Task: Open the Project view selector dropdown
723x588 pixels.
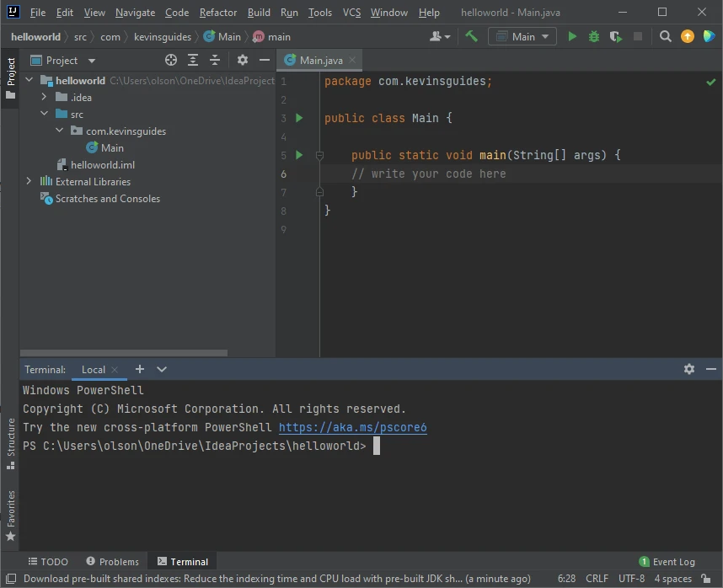Action: pyautogui.click(x=62, y=61)
